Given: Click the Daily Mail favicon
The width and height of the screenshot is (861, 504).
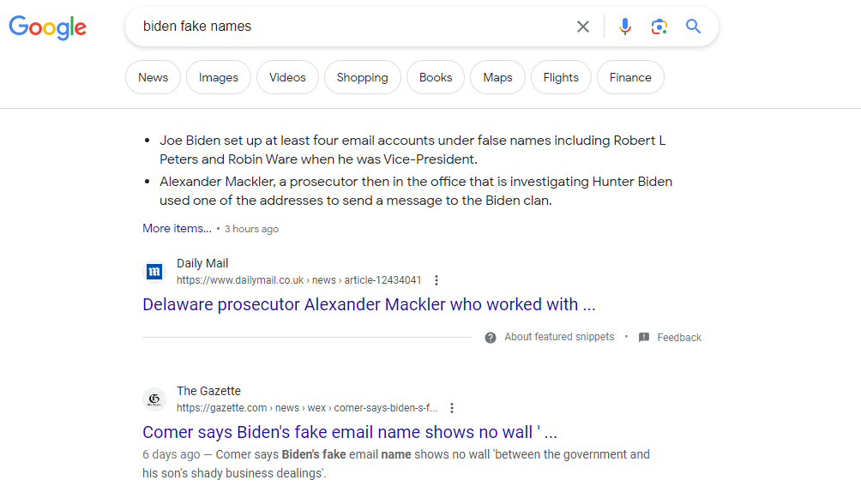Looking at the screenshot, I should (154, 271).
